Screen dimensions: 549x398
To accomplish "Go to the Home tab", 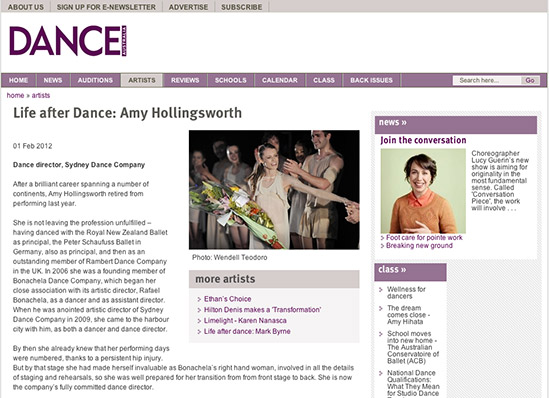I will pos(19,80).
